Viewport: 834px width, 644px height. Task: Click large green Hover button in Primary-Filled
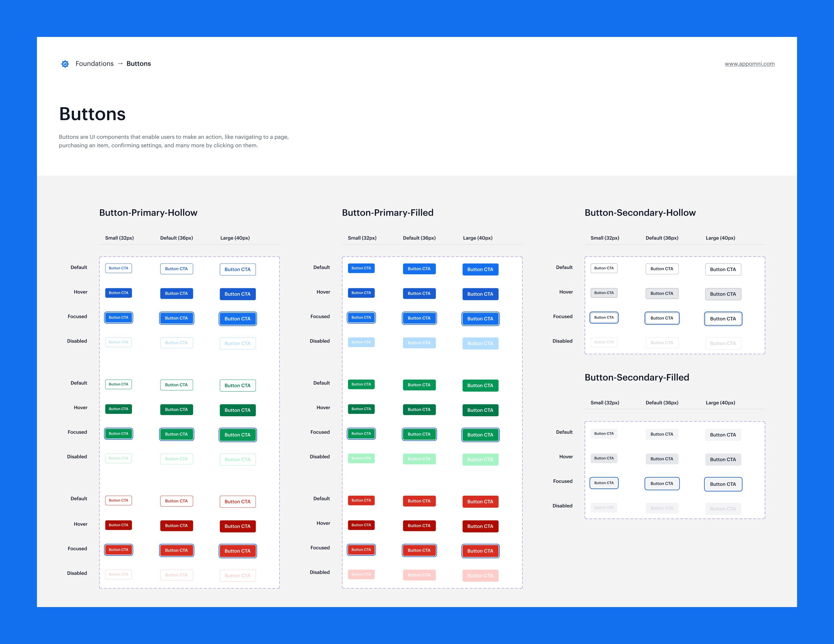coord(480,410)
